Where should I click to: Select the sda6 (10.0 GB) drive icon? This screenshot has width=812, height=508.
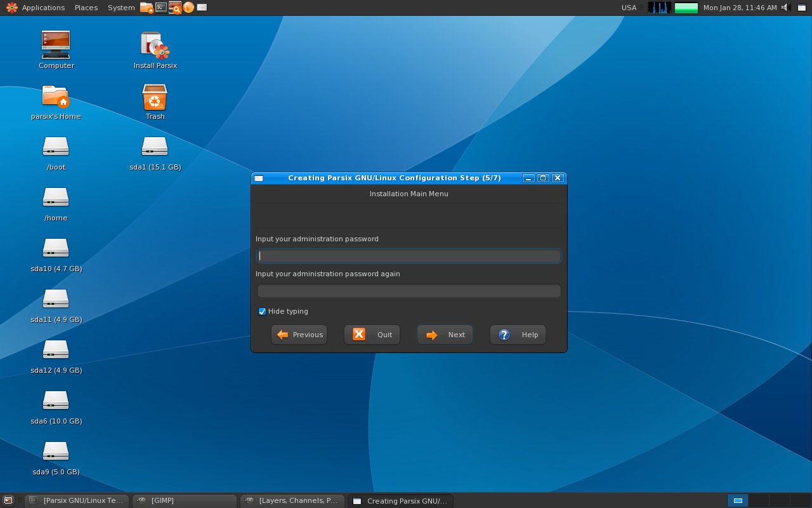tap(56, 401)
